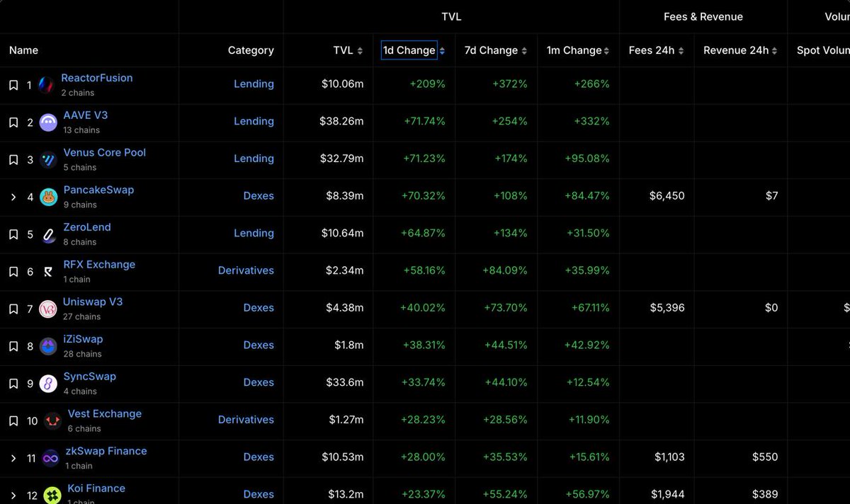This screenshot has width=850, height=504.
Task: Open the PancakeSwap protocol link
Action: pyautogui.click(x=98, y=190)
